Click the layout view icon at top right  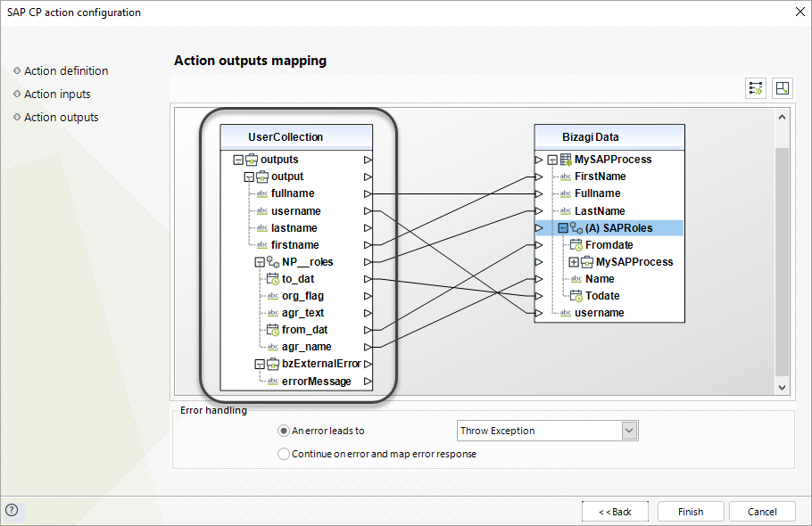[782, 87]
